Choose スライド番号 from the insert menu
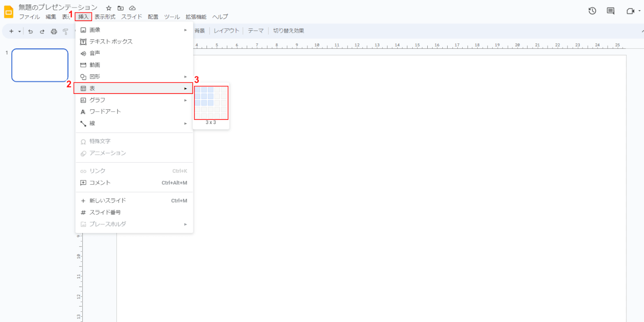644x322 pixels. click(x=134, y=212)
